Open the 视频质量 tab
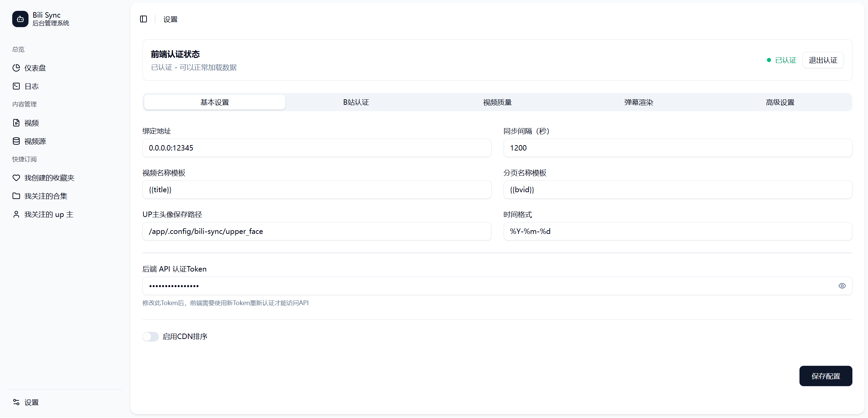This screenshot has height=418, width=868. coord(497,102)
